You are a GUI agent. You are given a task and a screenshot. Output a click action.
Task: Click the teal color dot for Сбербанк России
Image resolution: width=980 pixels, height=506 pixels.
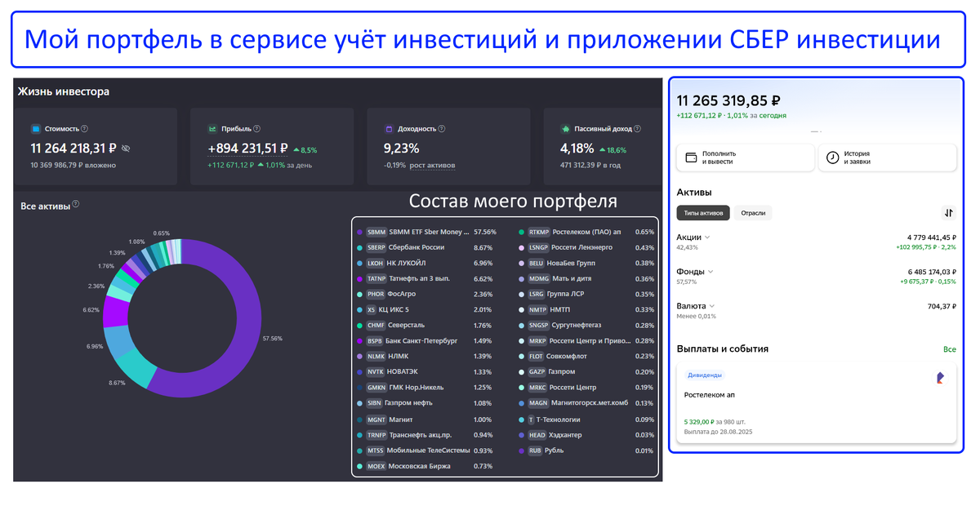coord(359,247)
